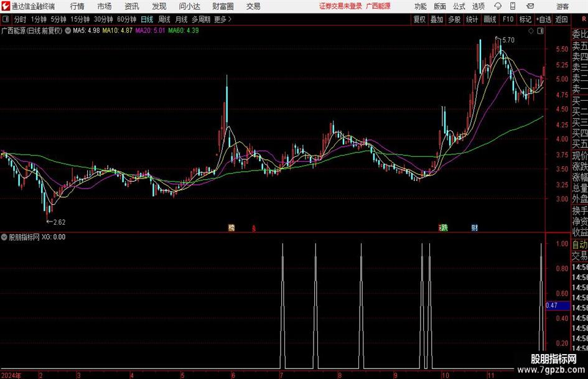Click the 跌 marker on the chart

pos(444,227)
